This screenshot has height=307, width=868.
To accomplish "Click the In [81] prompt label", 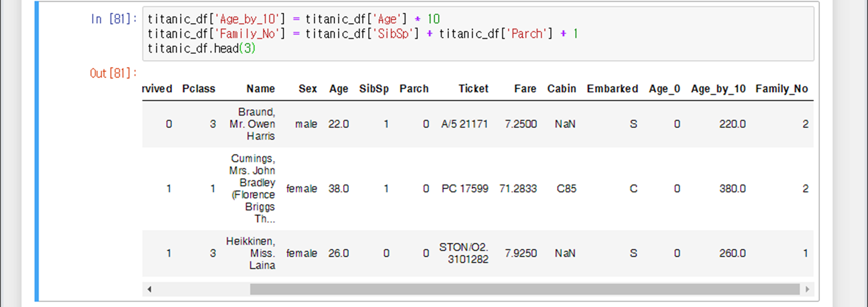I will point(114,19).
